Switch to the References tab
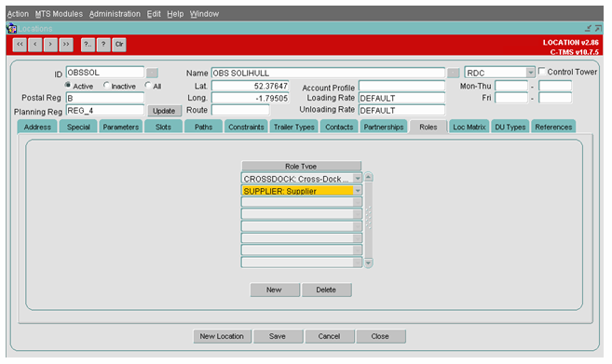The height and width of the screenshot is (364, 612). pyautogui.click(x=553, y=127)
